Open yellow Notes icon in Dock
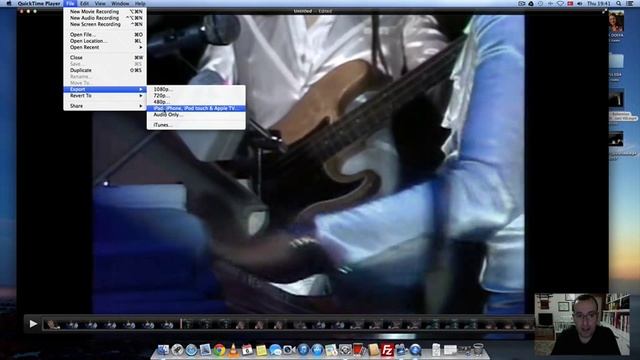 [x=261, y=350]
